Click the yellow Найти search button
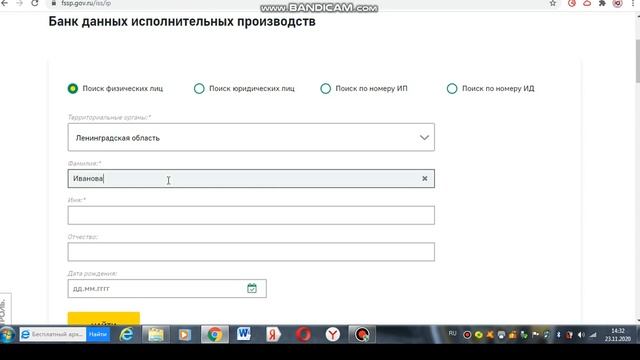640x360 pixels. tap(104, 319)
